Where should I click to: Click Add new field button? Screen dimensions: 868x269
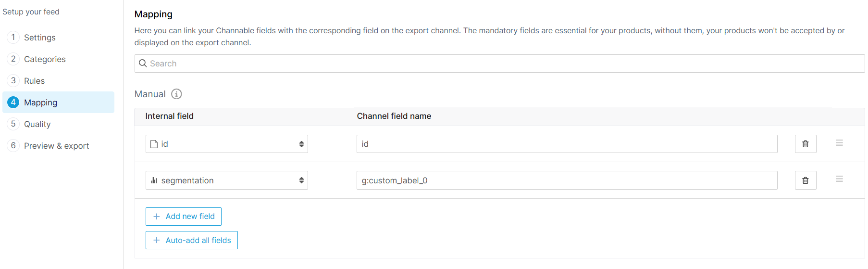(183, 217)
